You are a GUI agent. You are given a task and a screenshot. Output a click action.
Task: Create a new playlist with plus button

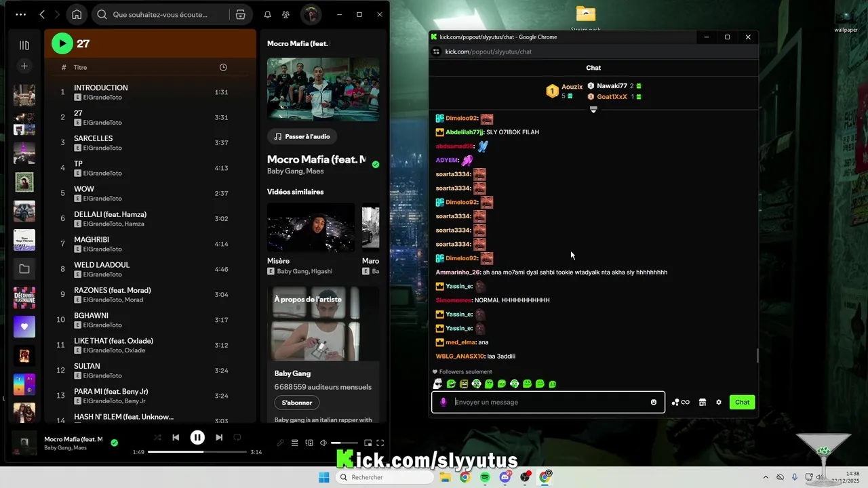[x=24, y=66]
